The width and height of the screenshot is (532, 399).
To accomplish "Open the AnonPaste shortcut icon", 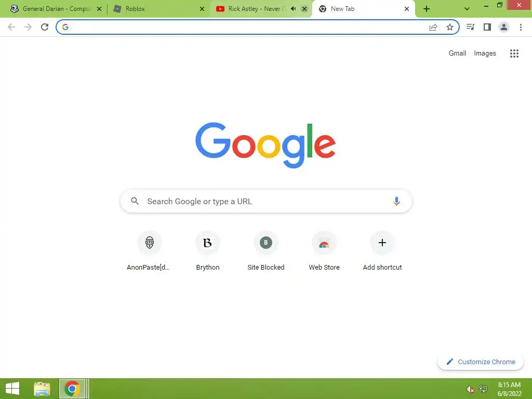I will tap(150, 243).
